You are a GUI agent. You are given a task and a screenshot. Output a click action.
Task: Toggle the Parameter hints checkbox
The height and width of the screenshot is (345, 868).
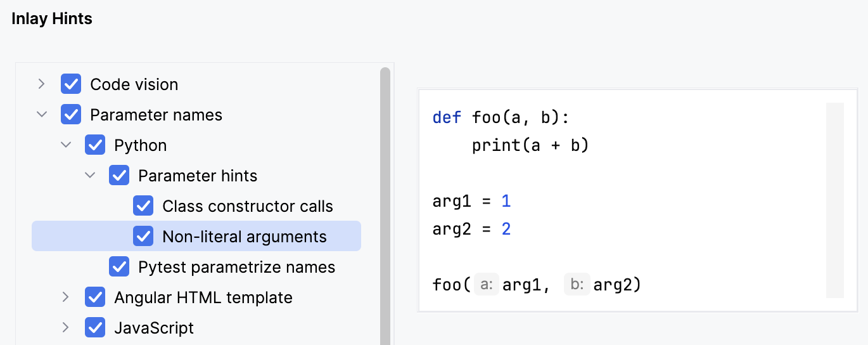pyautogui.click(x=119, y=176)
